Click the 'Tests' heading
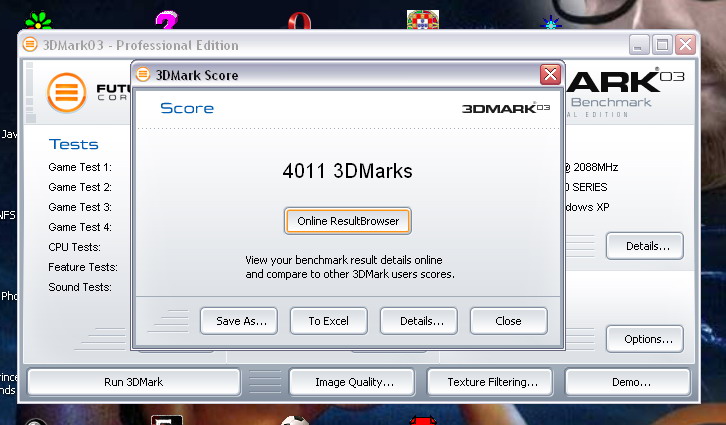This screenshot has width=726, height=425. [74, 144]
